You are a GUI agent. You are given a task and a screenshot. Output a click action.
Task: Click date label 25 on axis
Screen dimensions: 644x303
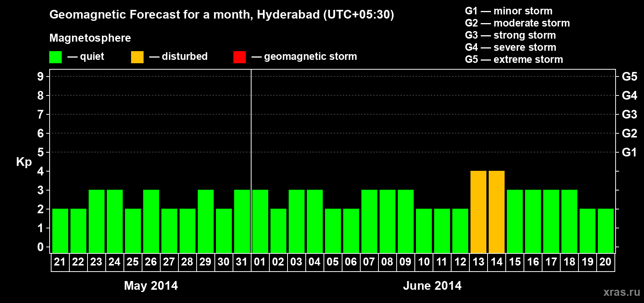point(133,262)
